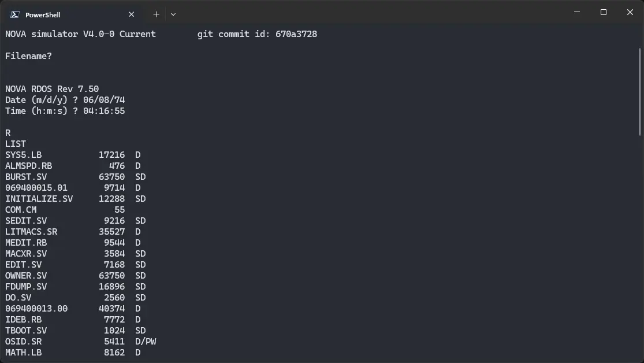This screenshot has width=644, height=363.
Task: Open the new-tab dropdown chevron
Action: click(172, 13)
